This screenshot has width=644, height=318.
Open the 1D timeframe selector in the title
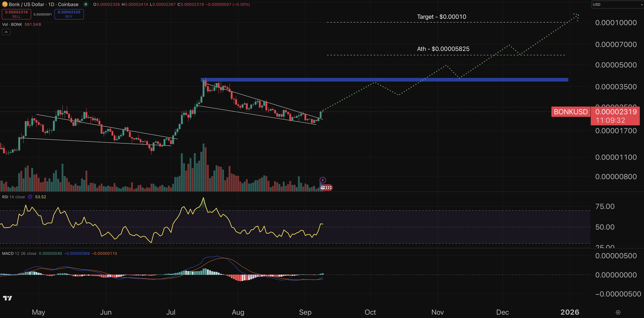click(51, 4)
